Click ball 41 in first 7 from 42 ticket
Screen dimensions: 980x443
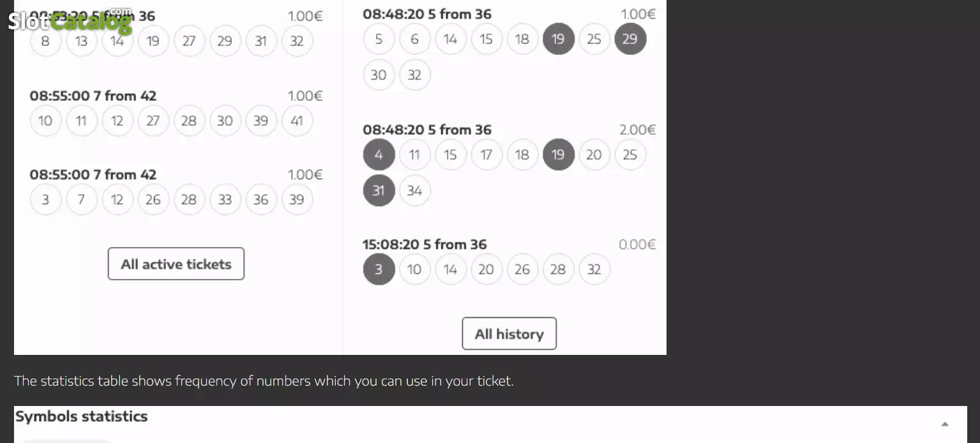[297, 121]
